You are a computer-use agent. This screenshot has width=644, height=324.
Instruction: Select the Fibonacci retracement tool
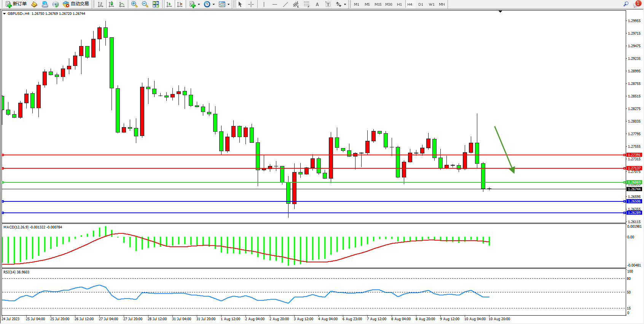(x=307, y=4)
